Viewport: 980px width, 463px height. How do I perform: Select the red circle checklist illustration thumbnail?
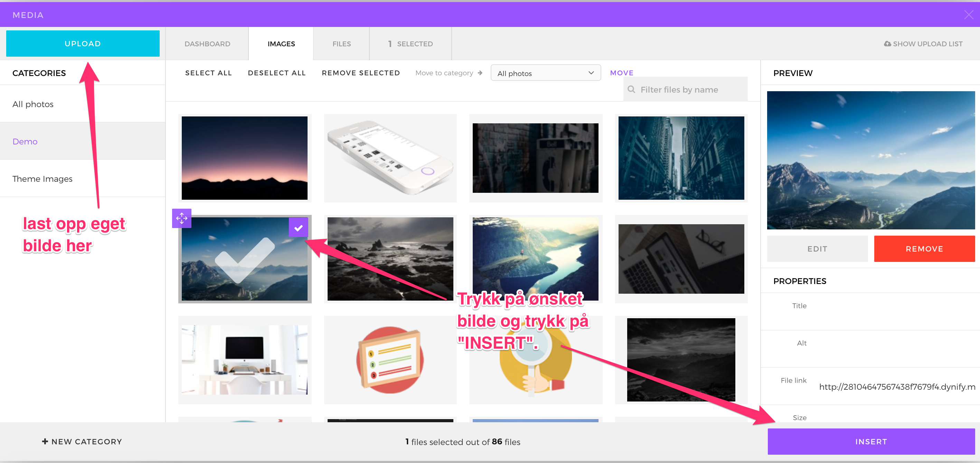390,360
